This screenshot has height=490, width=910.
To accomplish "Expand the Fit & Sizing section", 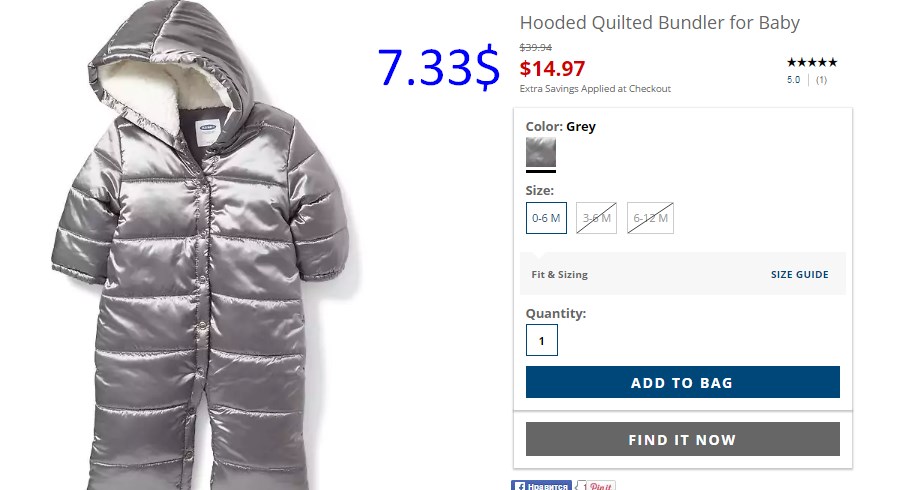I will (559, 275).
